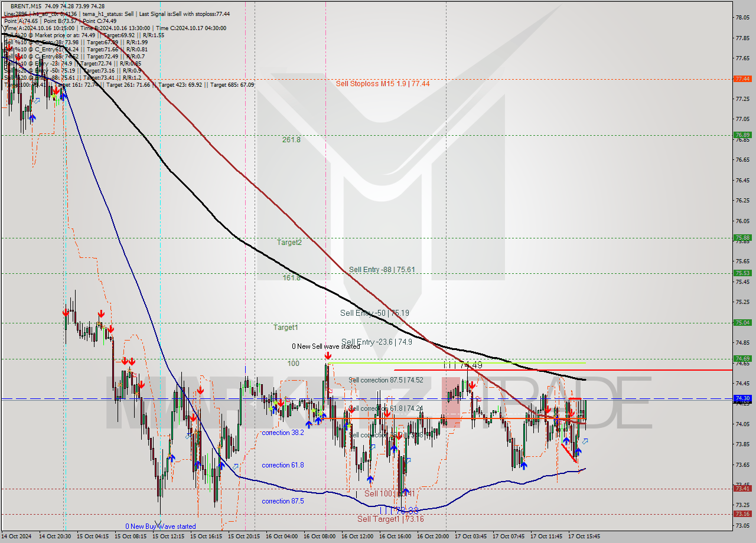Select the Target2 label
756x543 pixels.
pyautogui.click(x=289, y=242)
